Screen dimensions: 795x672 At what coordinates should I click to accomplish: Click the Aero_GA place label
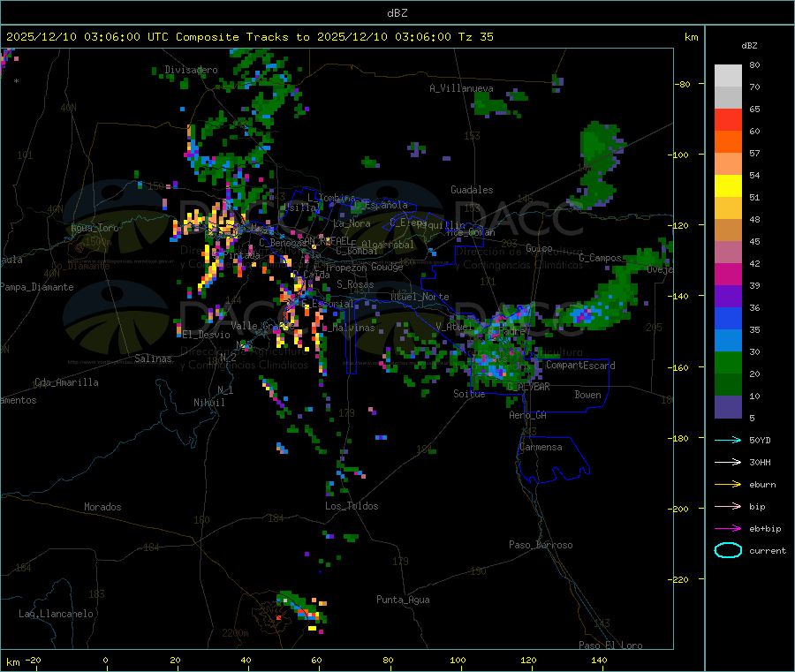528,415
